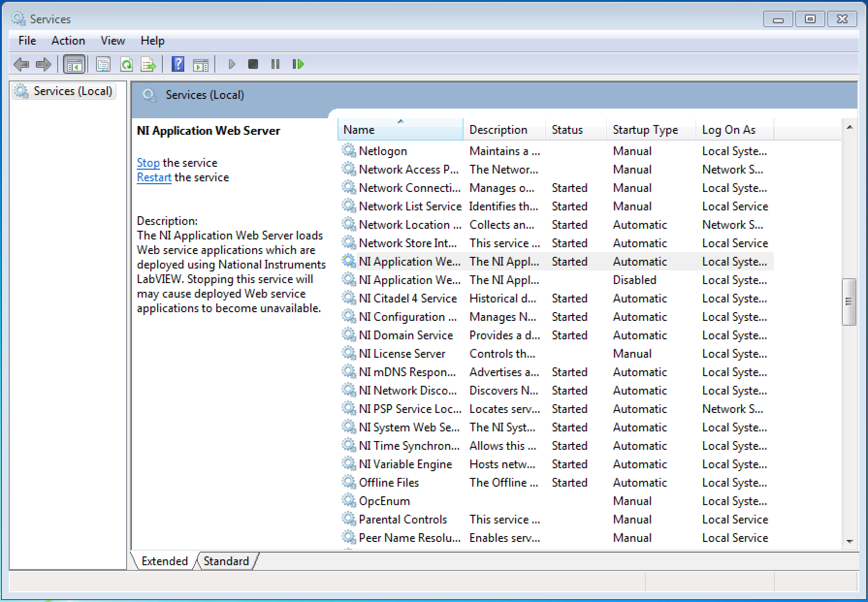The width and height of the screenshot is (868, 602).
Task: Select the Network Location ... service row
Action: (x=557, y=224)
